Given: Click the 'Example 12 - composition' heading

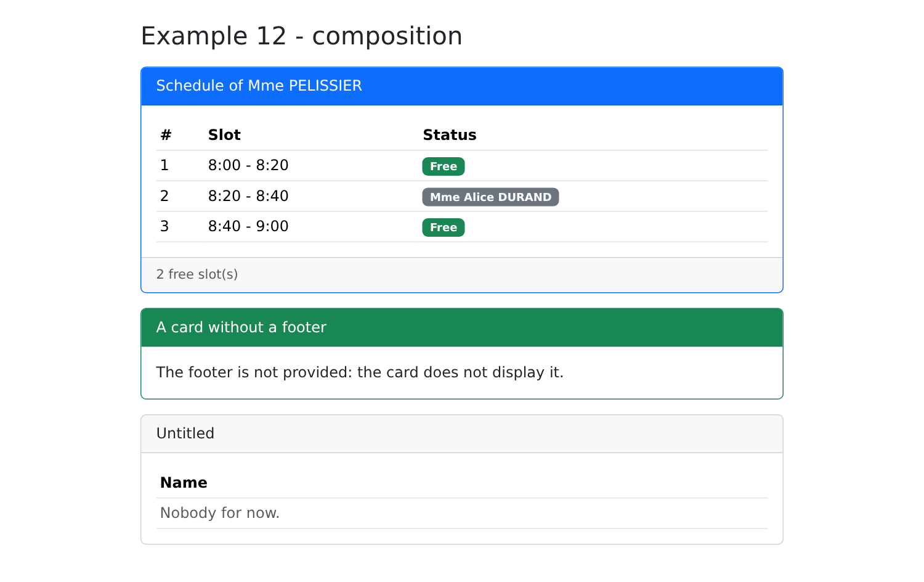Looking at the screenshot, I should 301,36.
